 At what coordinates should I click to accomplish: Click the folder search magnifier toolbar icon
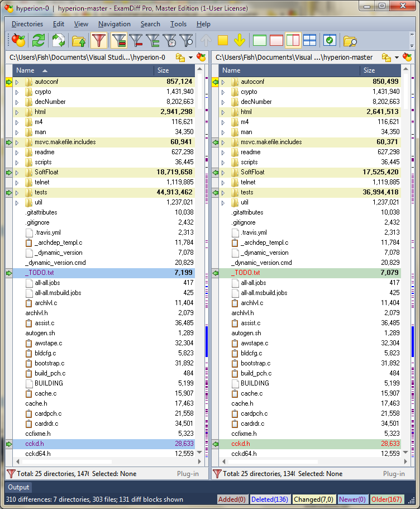(350, 41)
